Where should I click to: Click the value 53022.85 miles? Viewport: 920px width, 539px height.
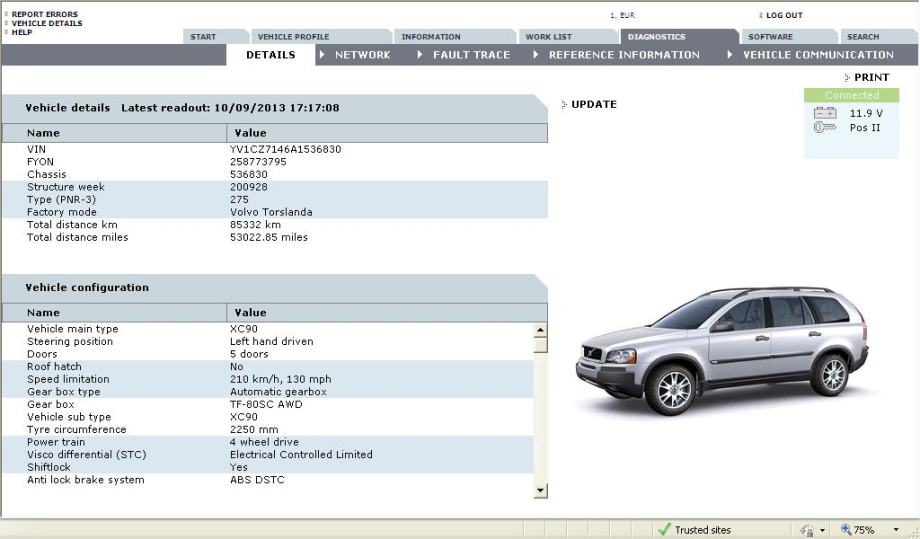[269, 237]
